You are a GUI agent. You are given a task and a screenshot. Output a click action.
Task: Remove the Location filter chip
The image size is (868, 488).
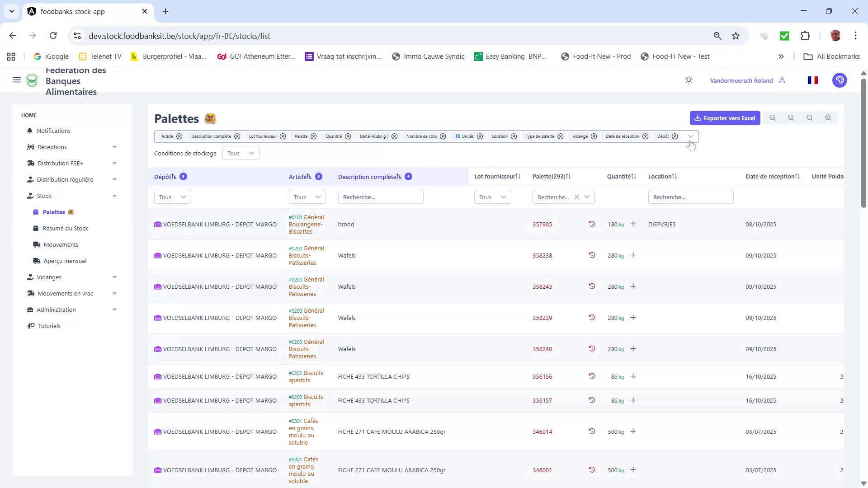coord(514,136)
